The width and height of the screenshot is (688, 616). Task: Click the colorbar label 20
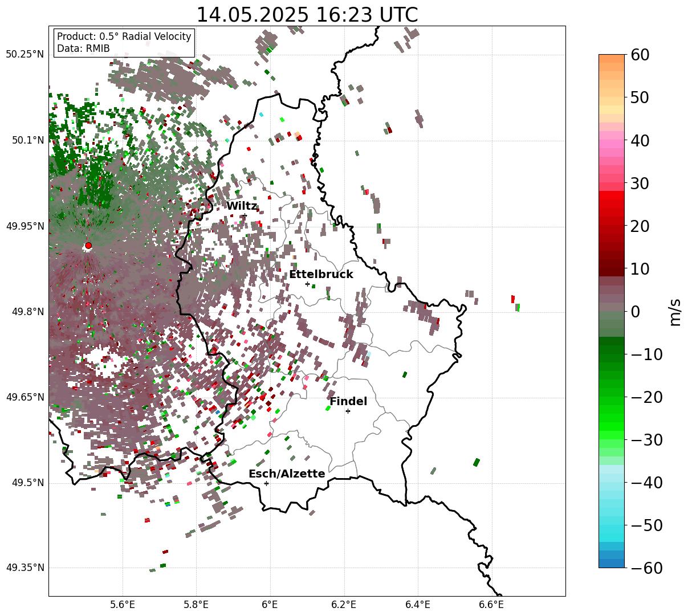point(640,226)
